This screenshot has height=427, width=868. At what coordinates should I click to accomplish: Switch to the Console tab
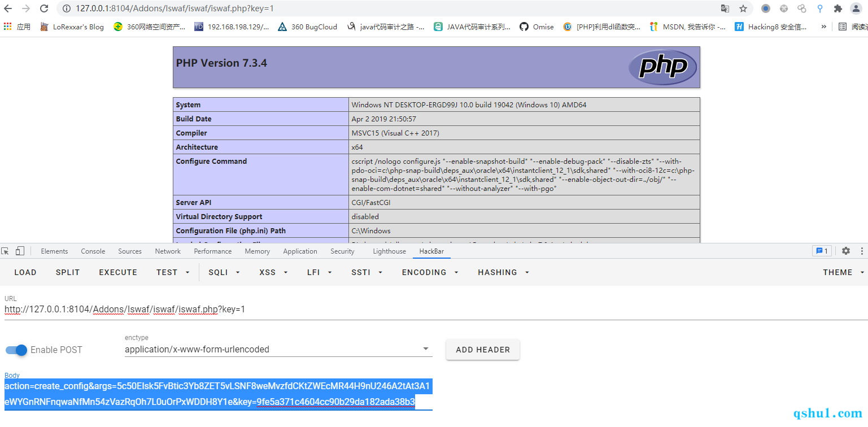[93, 251]
